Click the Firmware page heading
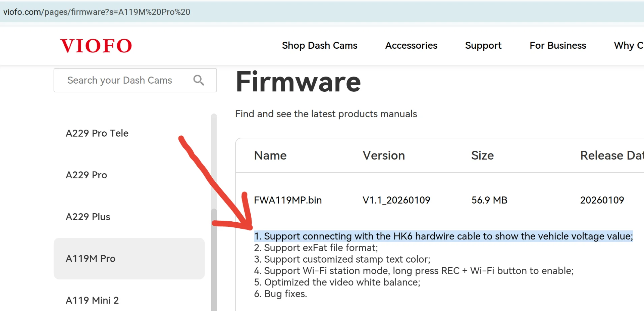 coord(298,82)
